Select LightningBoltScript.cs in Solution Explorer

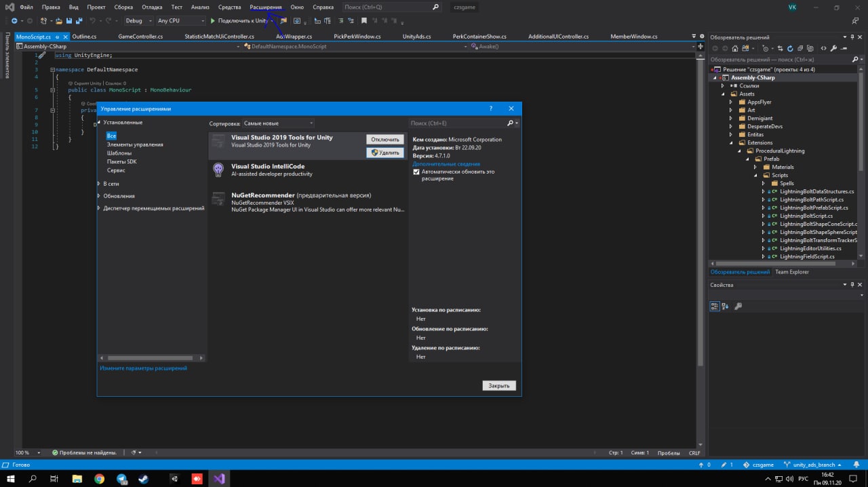[x=806, y=216]
